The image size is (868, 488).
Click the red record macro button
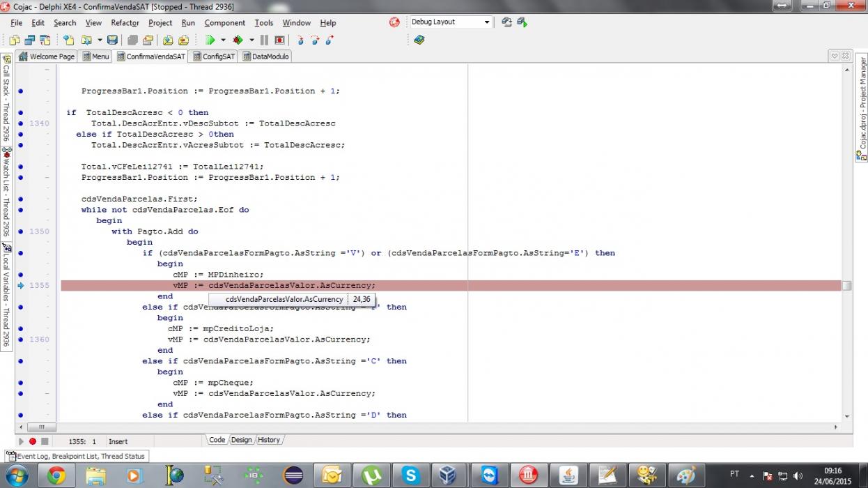tap(32, 441)
